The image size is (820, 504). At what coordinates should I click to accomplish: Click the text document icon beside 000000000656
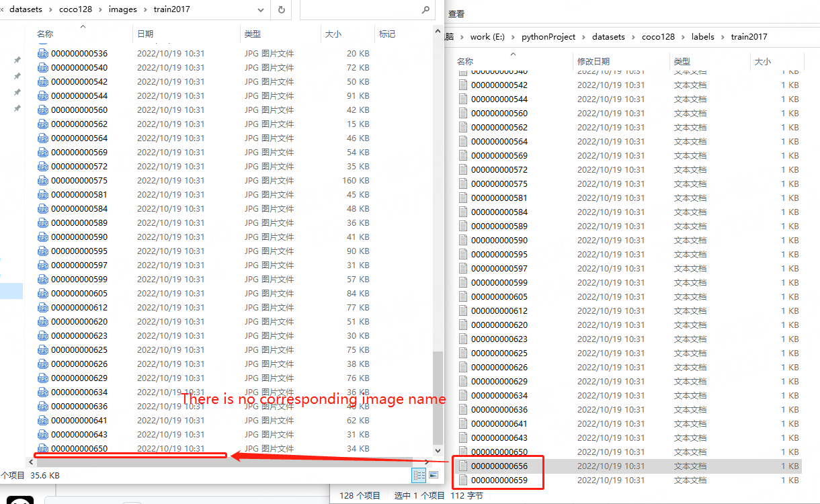tap(463, 466)
